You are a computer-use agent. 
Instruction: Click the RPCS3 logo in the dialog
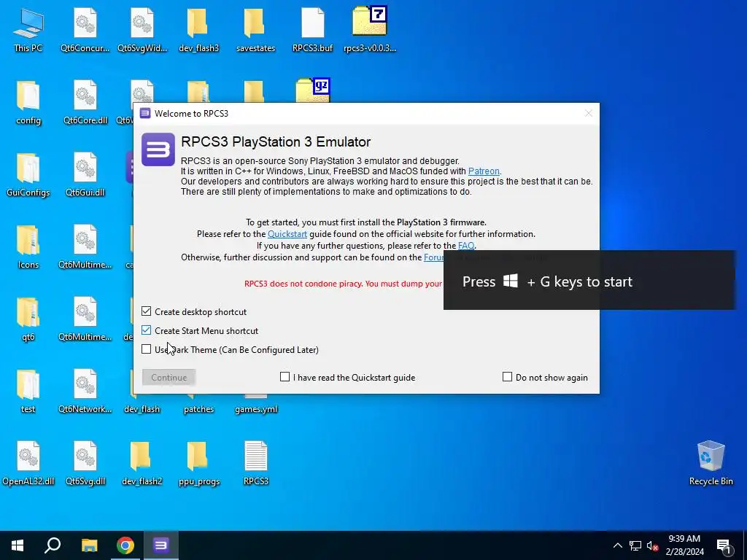coord(158,149)
